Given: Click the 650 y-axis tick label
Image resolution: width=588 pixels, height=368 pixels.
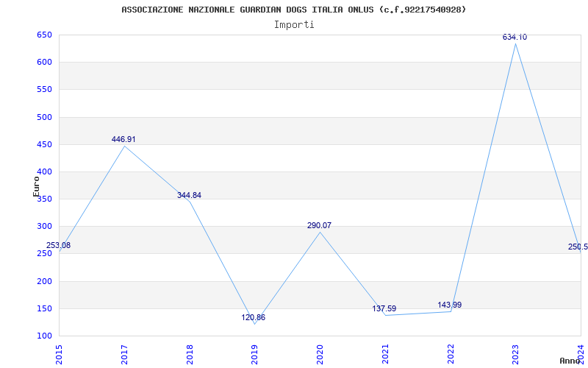Looking at the screenshot, I should coord(44,35).
